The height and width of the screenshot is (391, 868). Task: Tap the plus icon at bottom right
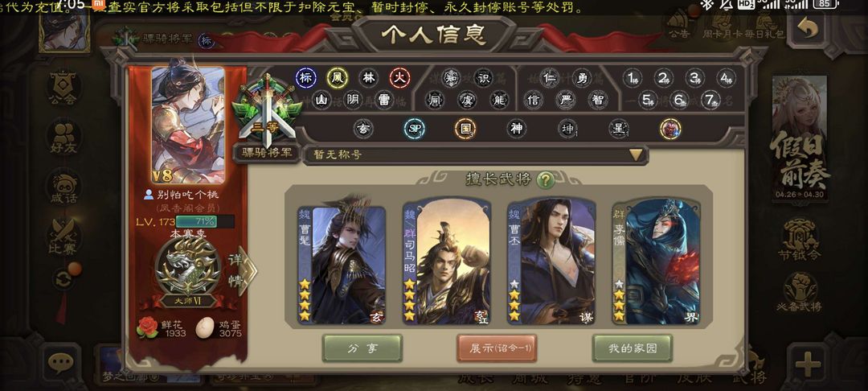pyautogui.click(x=808, y=364)
